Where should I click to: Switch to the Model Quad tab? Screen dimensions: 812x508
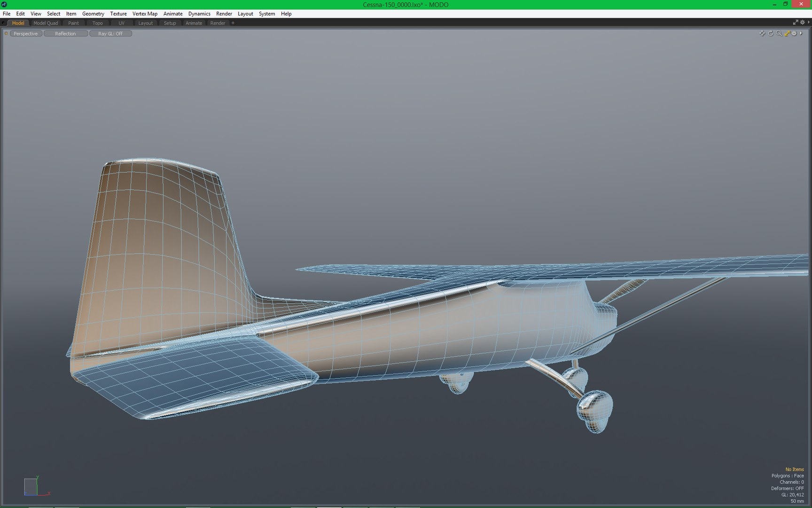click(x=46, y=23)
